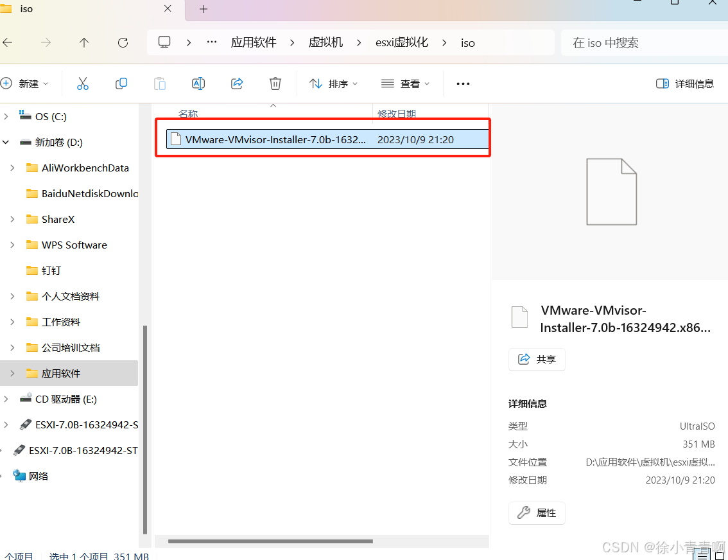This screenshot has height=560, width=728.
Task: Toggle the 详细信息 details pane
Action: [x=685, y=83]
